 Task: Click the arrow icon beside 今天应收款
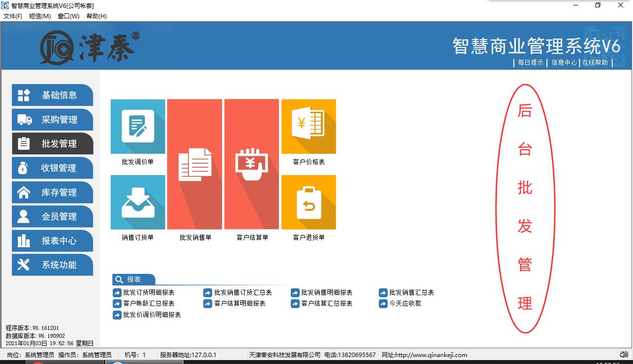383,304
